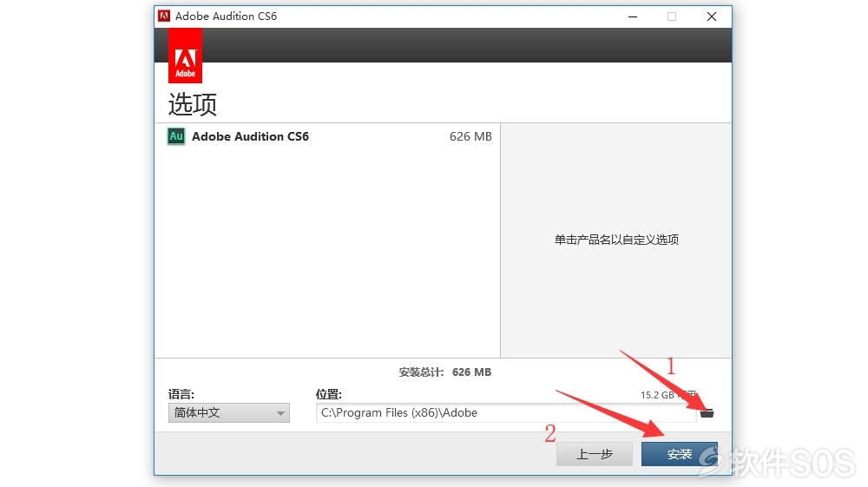The image size is (868, 487).
Task: Click the 位置: label
Action: 328,394
